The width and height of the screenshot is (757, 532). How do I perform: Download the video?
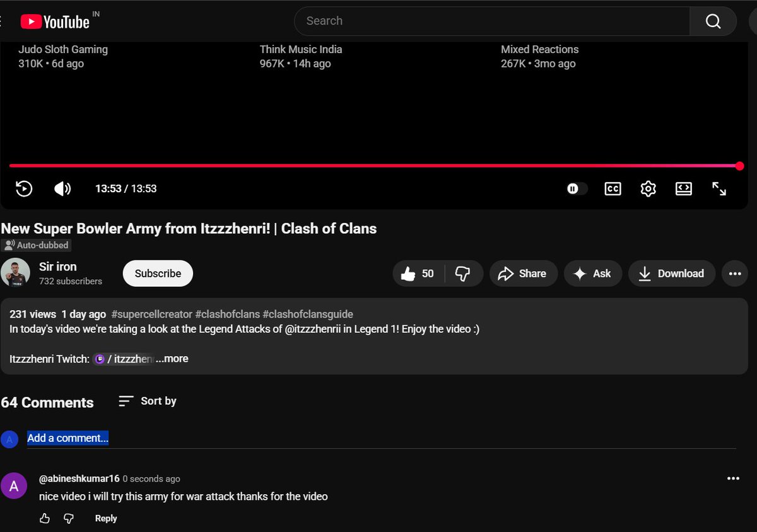(671, 274)
